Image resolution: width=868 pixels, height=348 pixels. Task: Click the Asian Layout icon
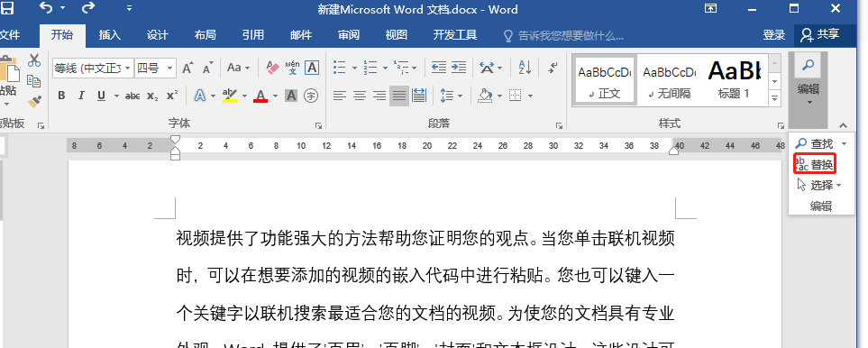point(487,68)
